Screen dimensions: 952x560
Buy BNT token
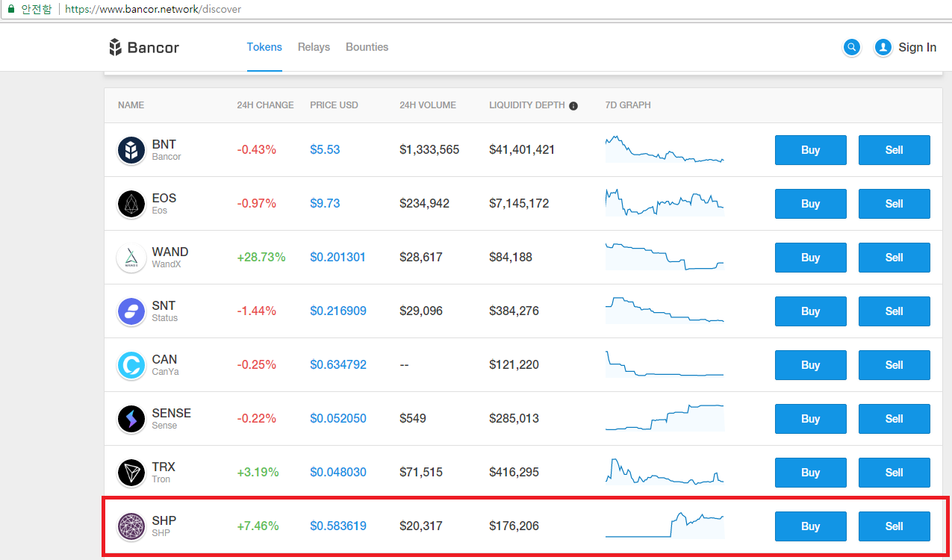pos(811,150)
